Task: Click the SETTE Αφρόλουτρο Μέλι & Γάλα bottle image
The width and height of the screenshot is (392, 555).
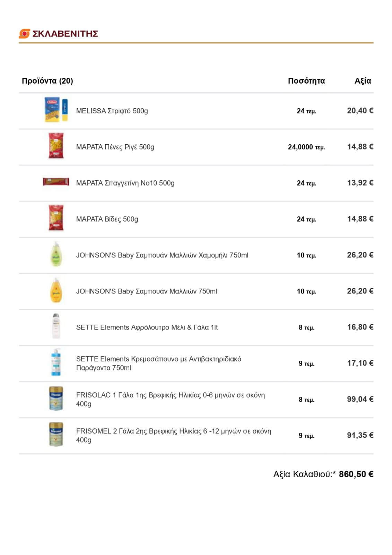Action: [x=56, y=326]
